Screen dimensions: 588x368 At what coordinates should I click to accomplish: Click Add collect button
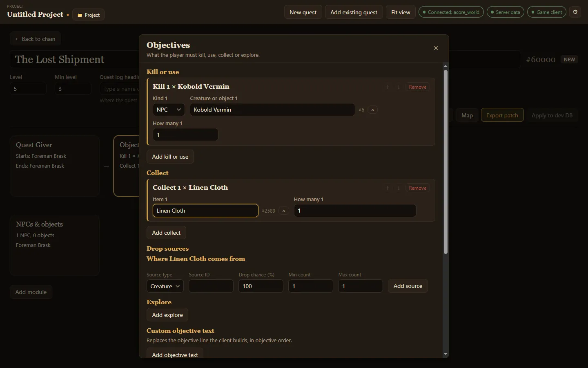[x=166, y=233]
